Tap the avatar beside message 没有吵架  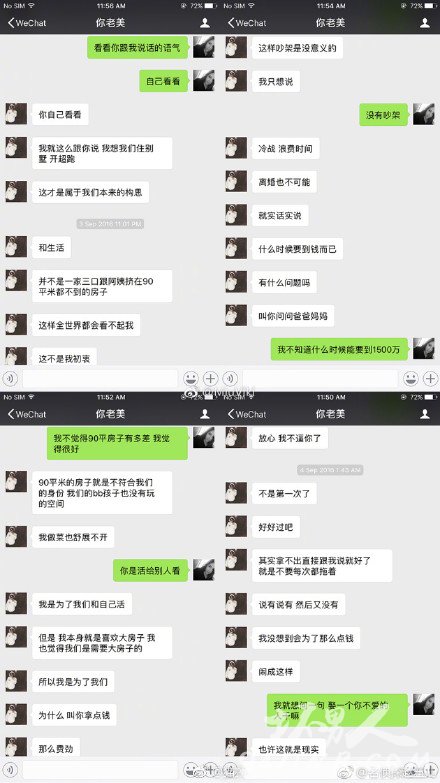point(424,115)
